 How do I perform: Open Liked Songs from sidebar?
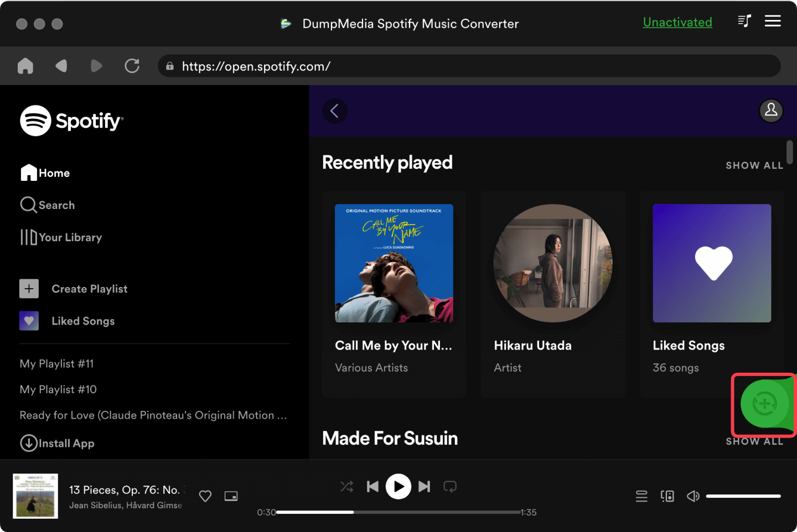[x=67, y=321]
